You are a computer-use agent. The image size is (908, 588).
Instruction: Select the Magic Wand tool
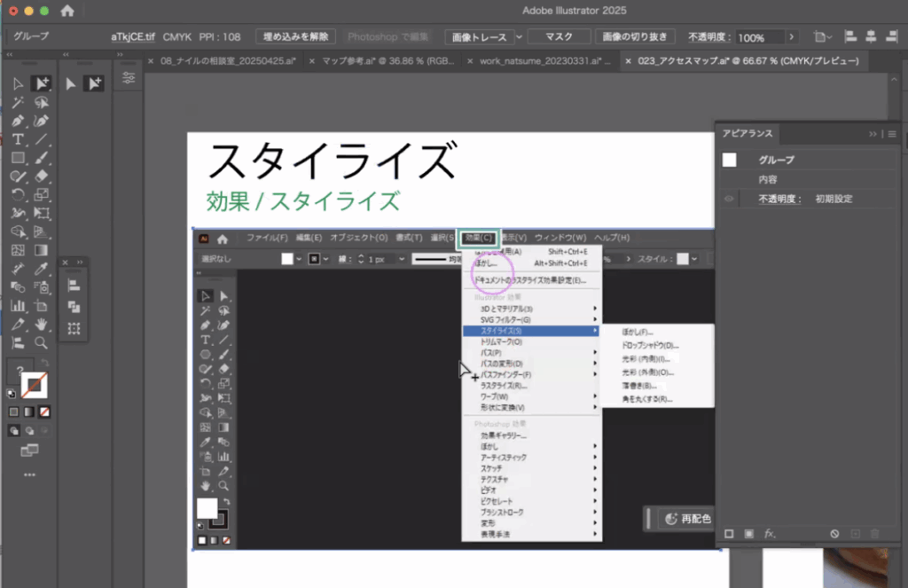coord(18,102)
